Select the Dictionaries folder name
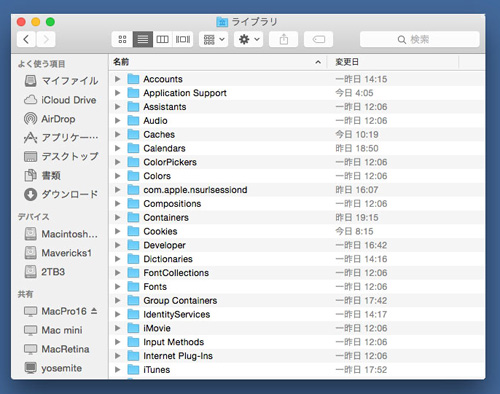The width and height of the screenshot is (500, 394). click(168, 259)
